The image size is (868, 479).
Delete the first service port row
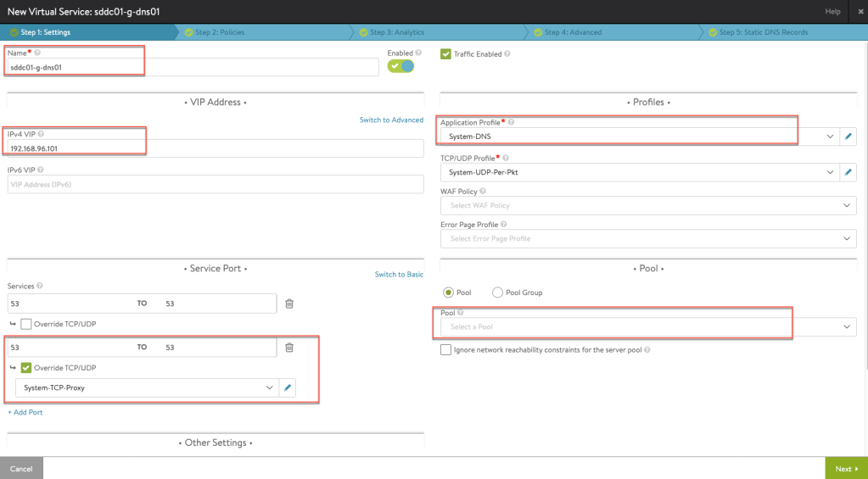(289, 304)
